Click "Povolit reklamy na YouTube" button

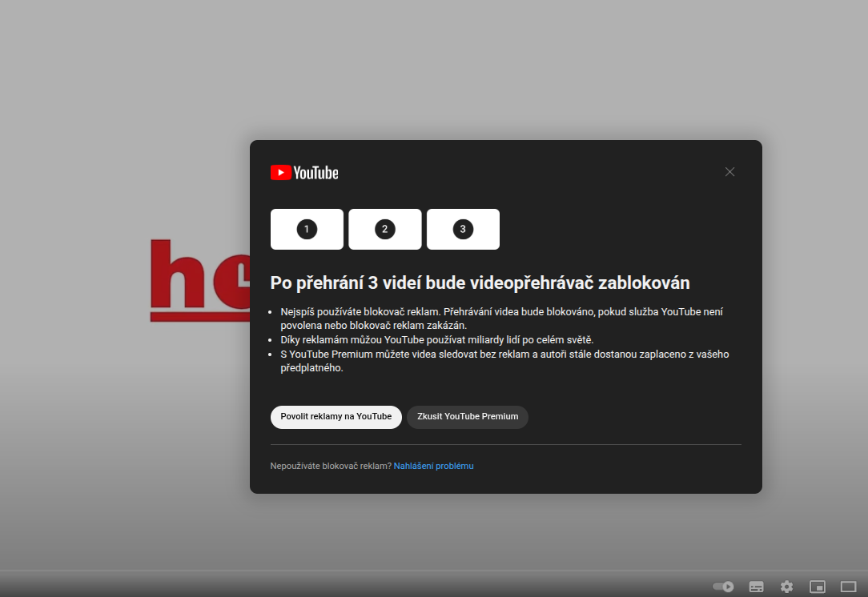pos(336,417)
